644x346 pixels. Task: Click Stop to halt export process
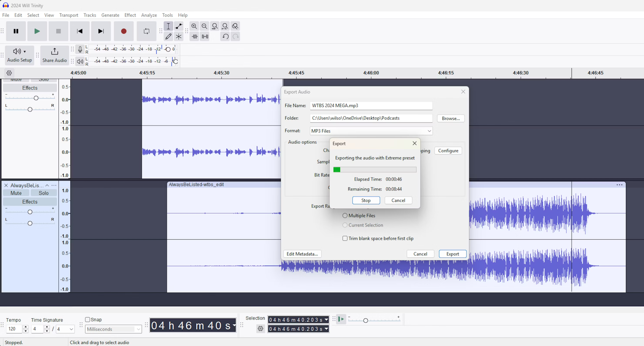tap(366, 200)
